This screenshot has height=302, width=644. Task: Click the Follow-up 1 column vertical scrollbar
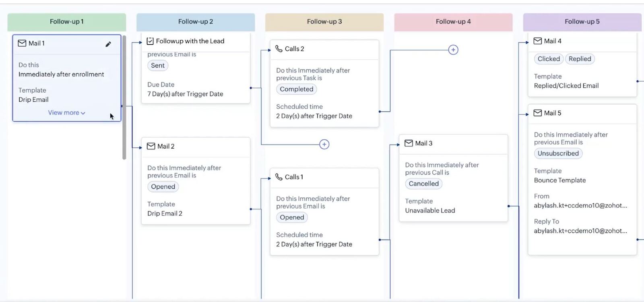(124, 97)
